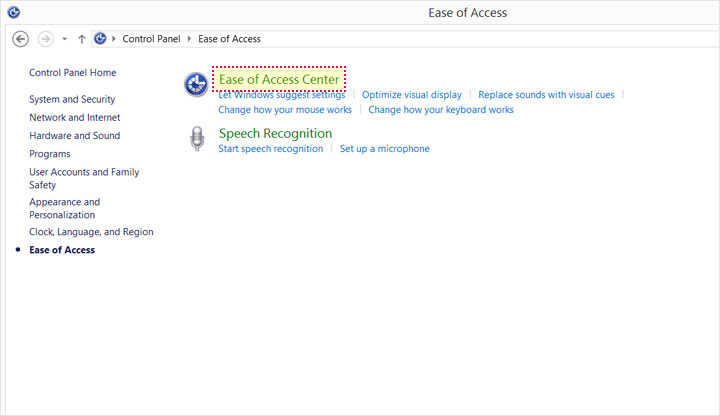
Task: Open System and Security category
Action: point(72,100)
